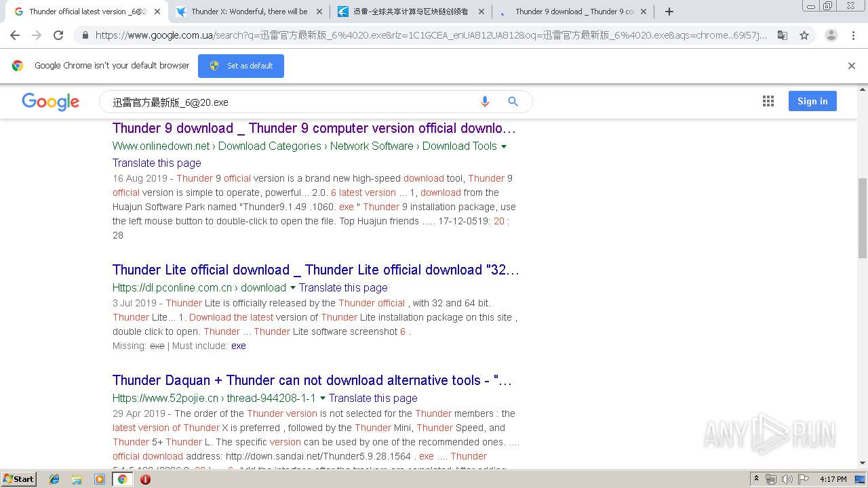Open Internet Explorer from the taskbar
Screen dimensions: 868x488
coord(54,479)
